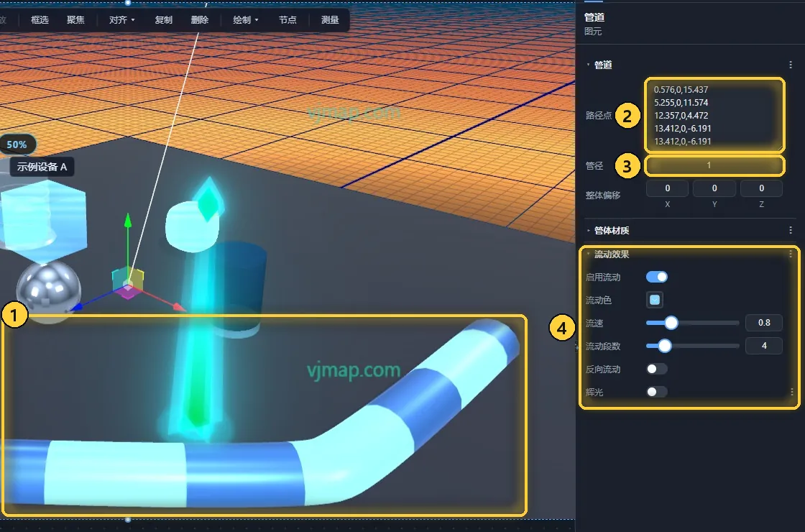Click the gizmo center cube handle
Viewport: 805px width, 532px height.
128,283
